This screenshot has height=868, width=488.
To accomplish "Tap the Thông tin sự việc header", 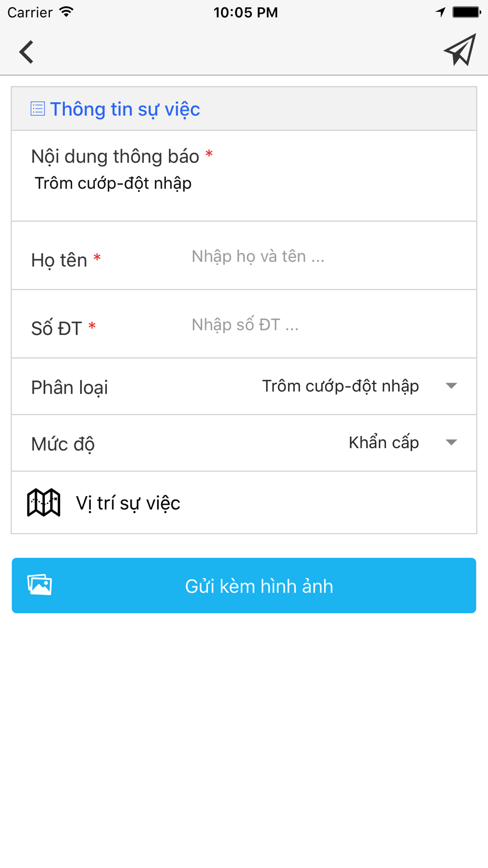I will [125, 109].
